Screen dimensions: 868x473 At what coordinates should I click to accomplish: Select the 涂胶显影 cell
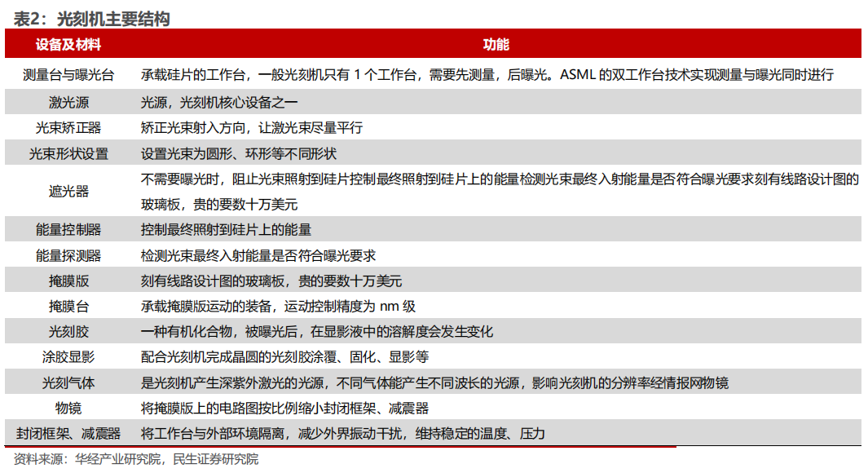(x=68, y=357)
